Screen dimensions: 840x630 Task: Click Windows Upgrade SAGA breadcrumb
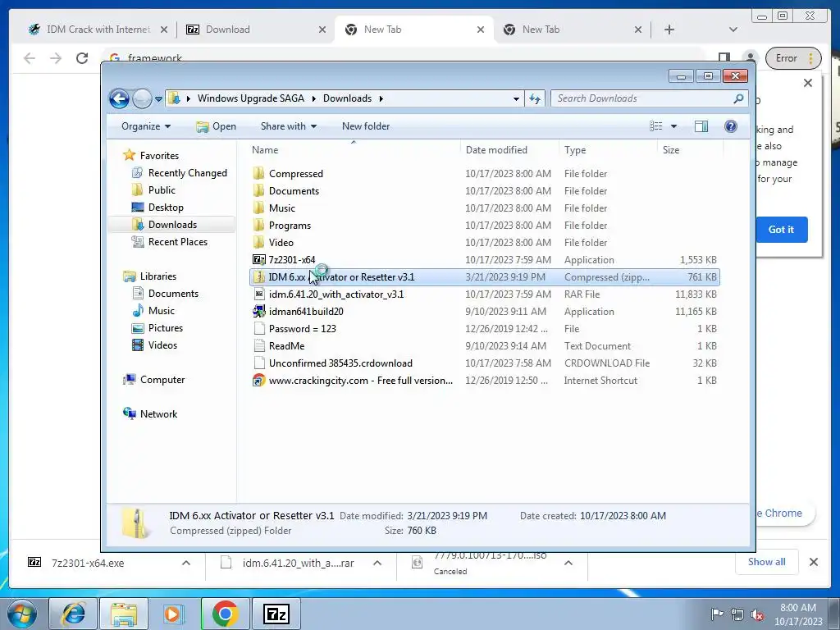[x=251, y=98]
